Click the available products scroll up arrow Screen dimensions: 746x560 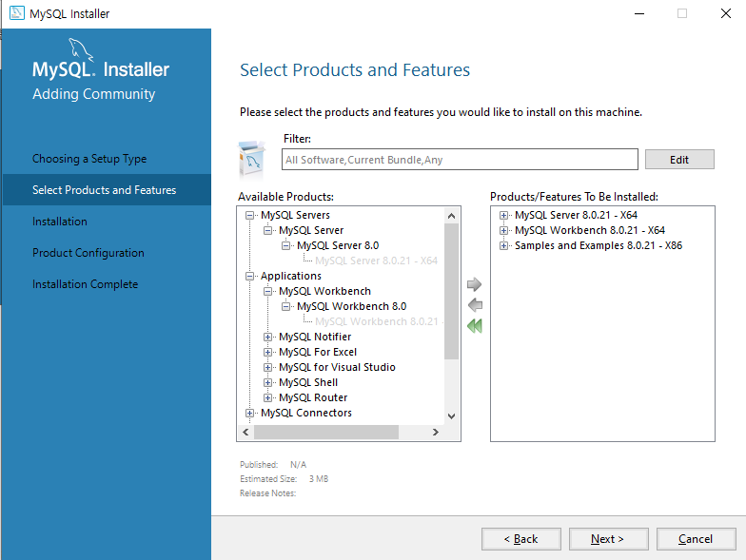click(x=451, y=216)
